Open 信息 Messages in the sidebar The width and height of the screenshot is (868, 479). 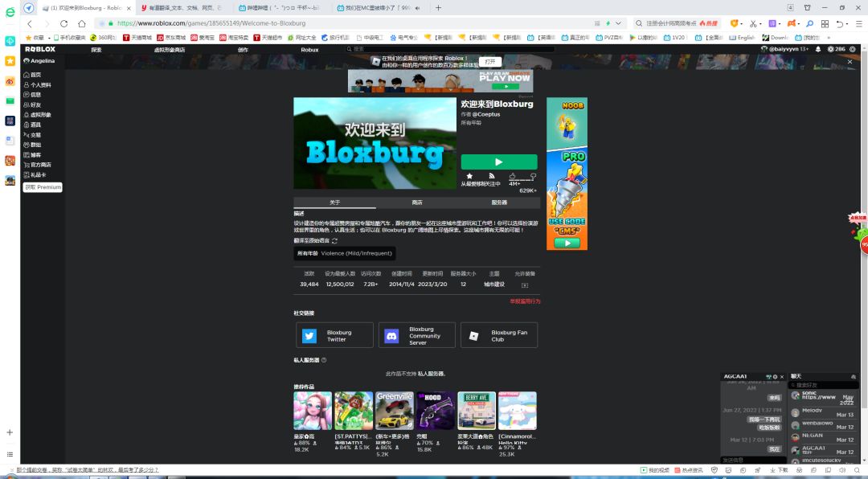32,95
